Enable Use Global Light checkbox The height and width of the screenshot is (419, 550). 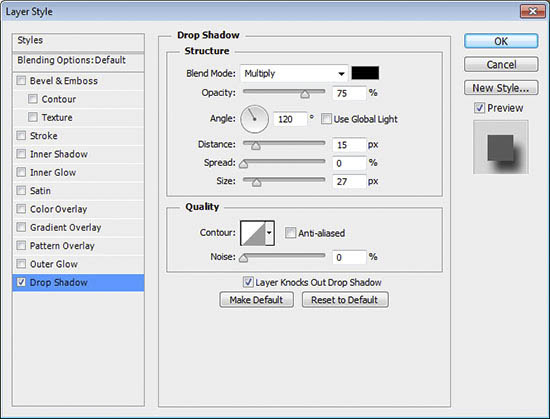point(326,119)
